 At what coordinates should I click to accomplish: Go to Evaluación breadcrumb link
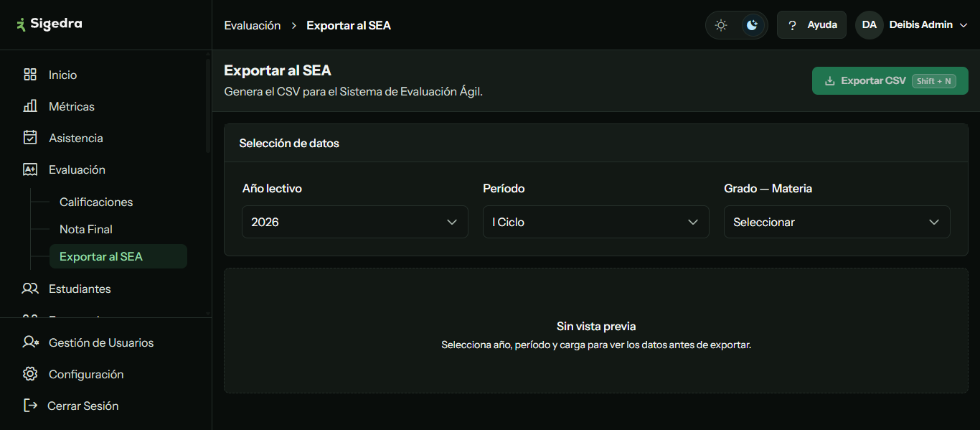pyautogui.click(x=253, y=25)
